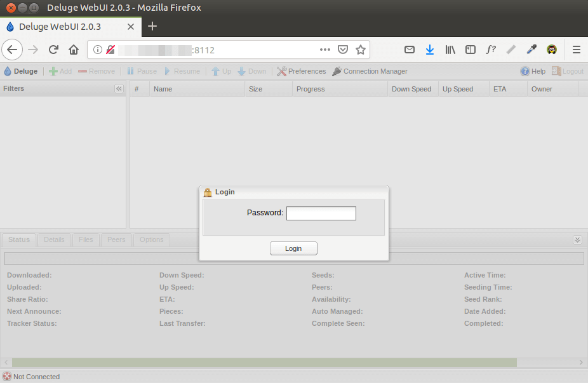588x383 pixels.
Task: Focus the Password input field
Action: coord(321,213)
